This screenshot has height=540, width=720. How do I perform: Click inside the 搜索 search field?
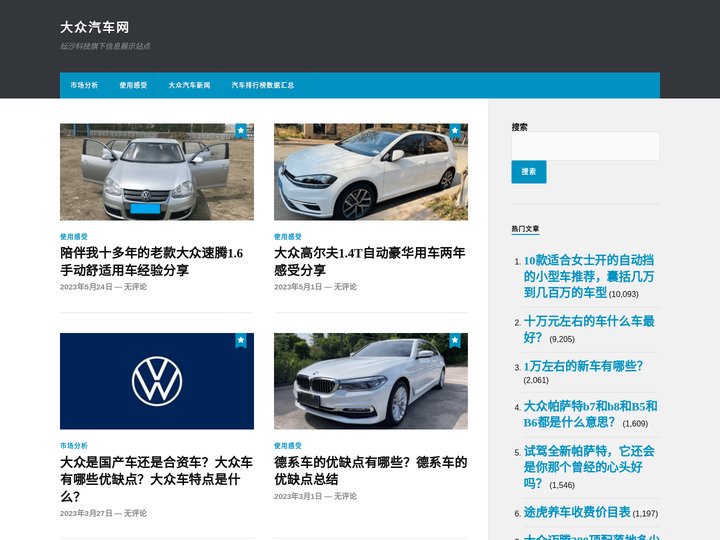(585, 146)
